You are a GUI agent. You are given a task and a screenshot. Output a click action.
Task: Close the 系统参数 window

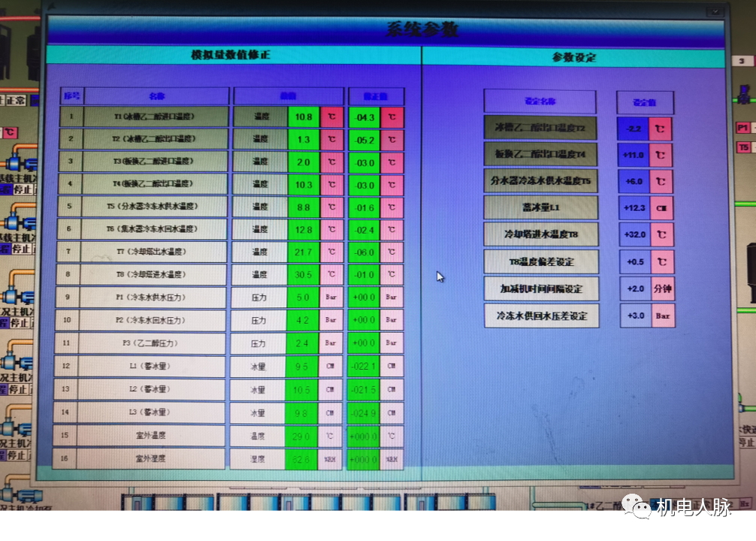coord(715,11)
